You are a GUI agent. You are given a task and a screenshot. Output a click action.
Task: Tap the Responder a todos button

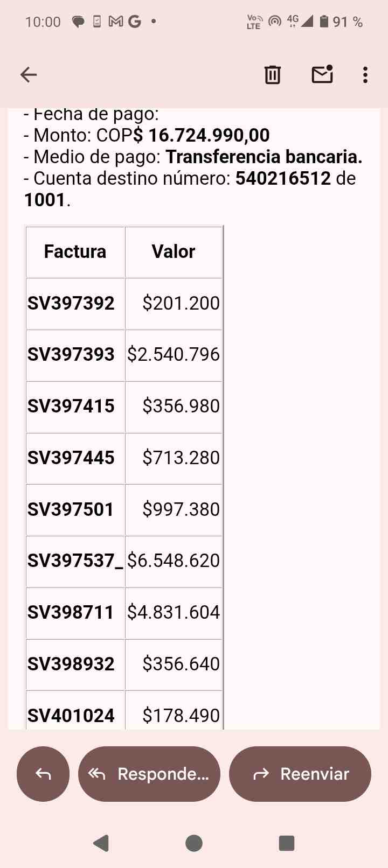point(149,774)
